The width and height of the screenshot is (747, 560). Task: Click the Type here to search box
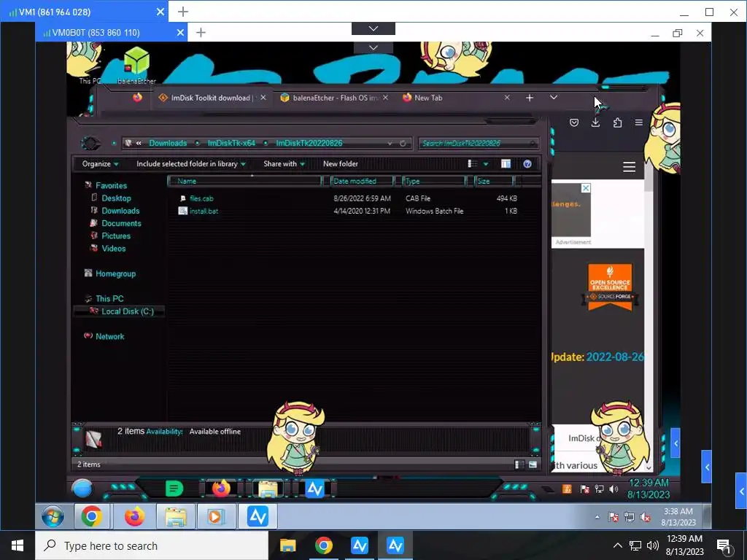pos(152,545)
